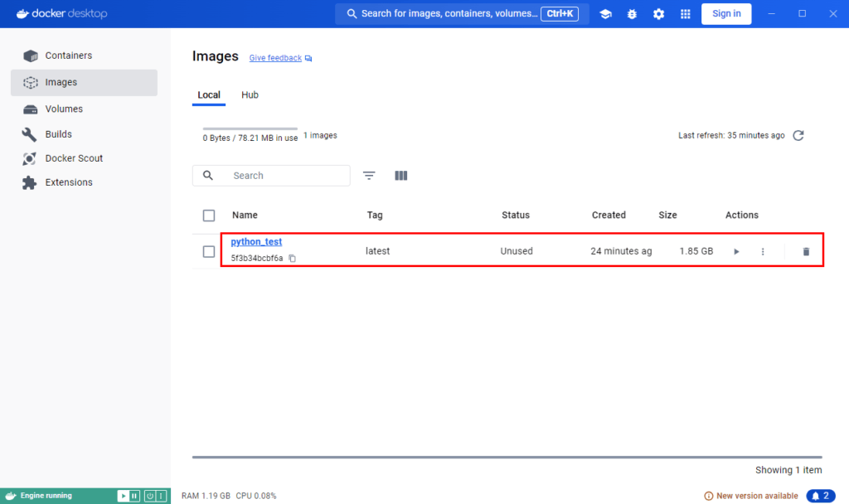Click the images Search input field
This screenshot has height=504, width=849.
click(x=282, y=176)
